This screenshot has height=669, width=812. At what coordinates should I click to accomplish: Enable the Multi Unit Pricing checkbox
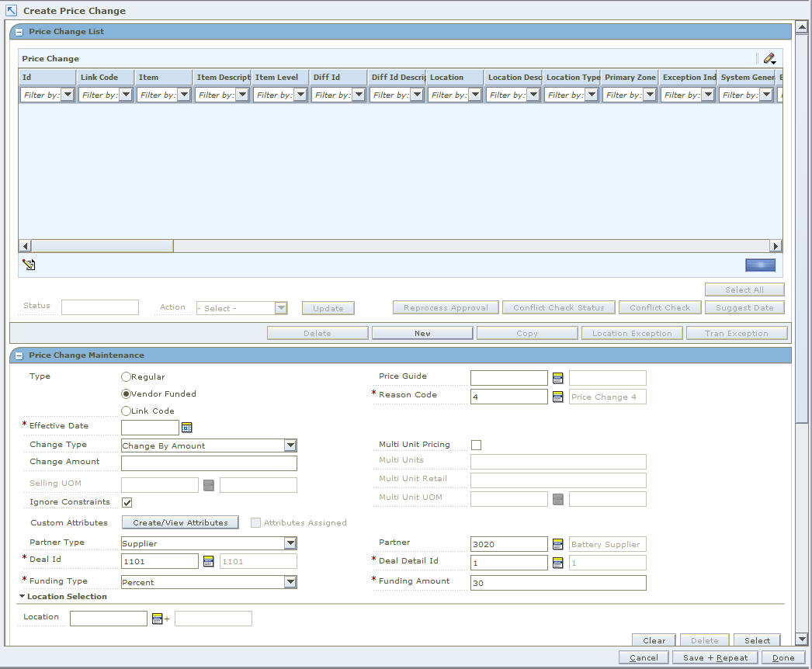(477, 445)
